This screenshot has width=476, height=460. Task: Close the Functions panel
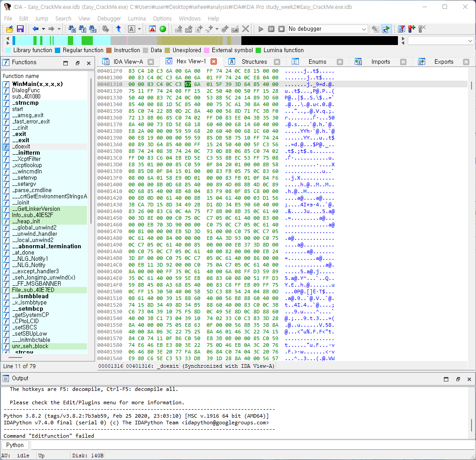pos(89,63)
